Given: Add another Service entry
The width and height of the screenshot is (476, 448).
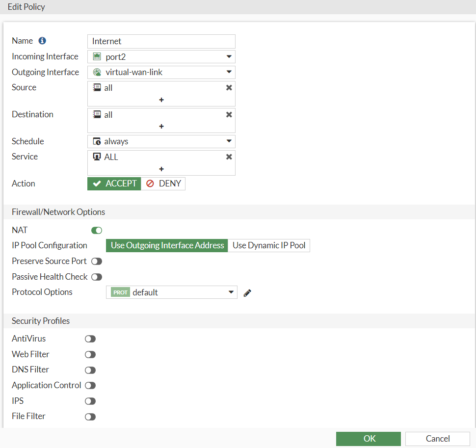Looking at the screenshot, I should click(161, 169).
